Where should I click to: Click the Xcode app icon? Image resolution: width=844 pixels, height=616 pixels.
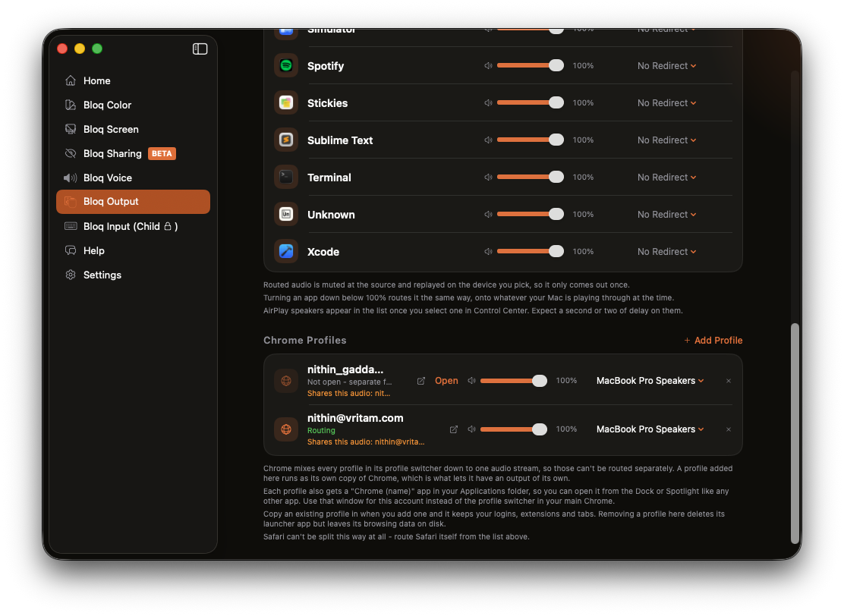coord(286,251)
